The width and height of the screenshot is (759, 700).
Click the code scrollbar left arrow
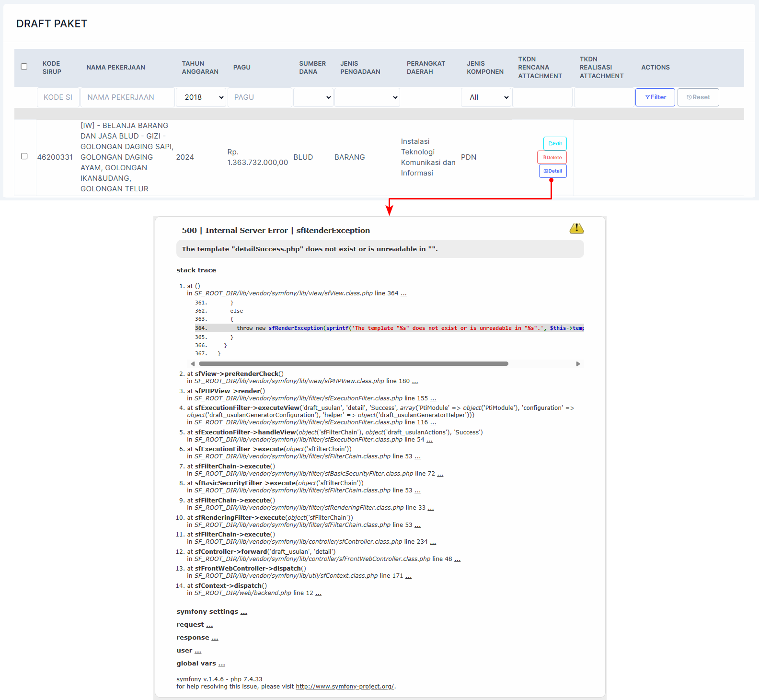(193, 364)
